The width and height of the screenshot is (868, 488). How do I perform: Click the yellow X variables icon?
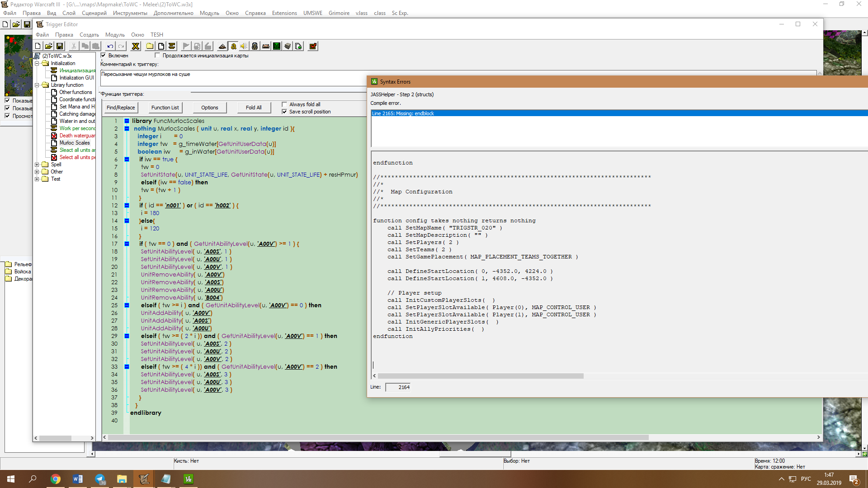(135, 46)
